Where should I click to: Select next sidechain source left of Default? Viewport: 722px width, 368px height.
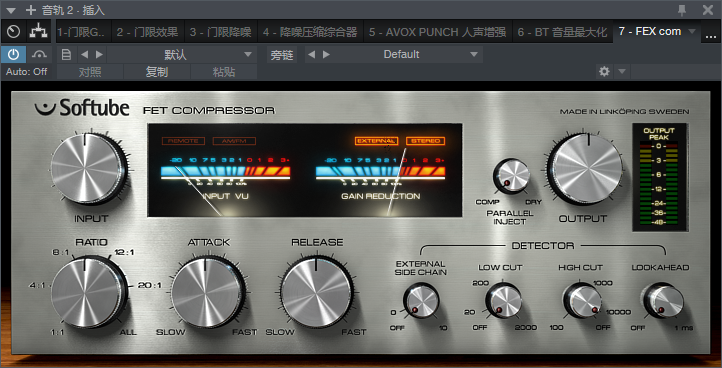[x=326, y=55]
